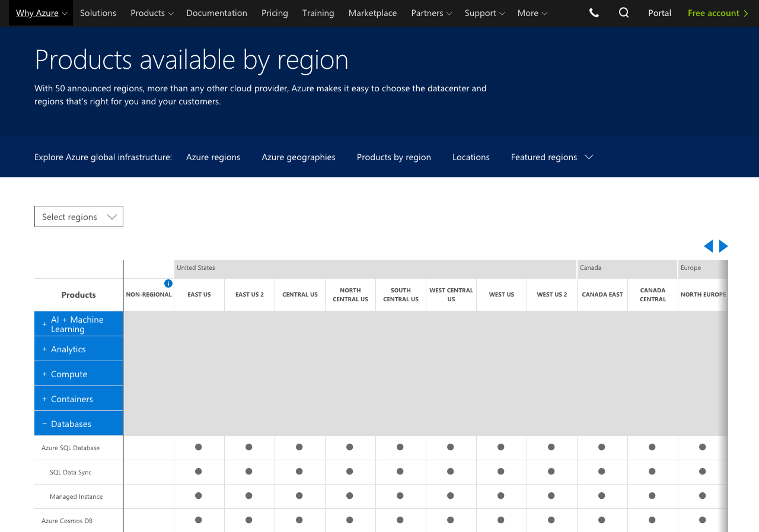
Task: Open the search magnifier icon
Action: coord(624,12)
